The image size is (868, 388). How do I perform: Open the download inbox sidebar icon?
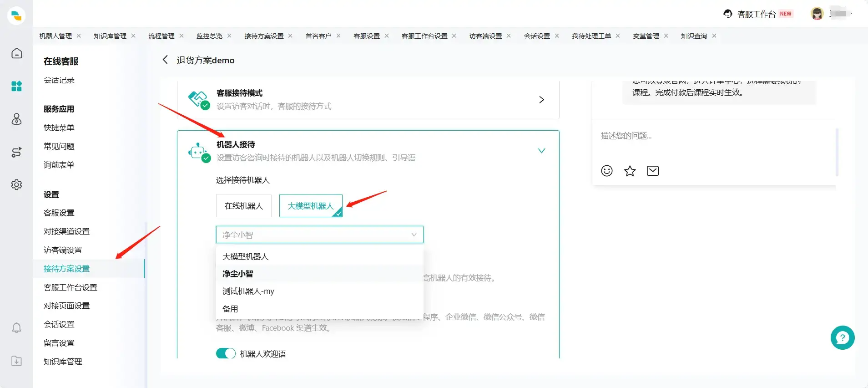click(x=16, y=361)
